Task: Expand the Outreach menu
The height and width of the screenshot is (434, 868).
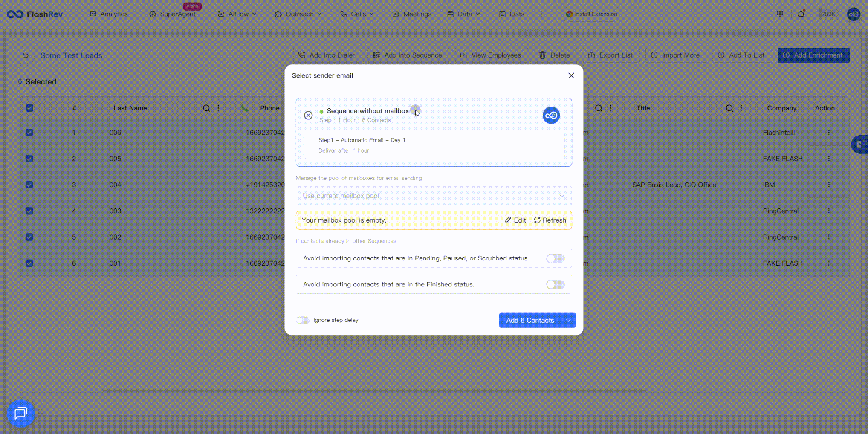Action: (x=298, y=14)
